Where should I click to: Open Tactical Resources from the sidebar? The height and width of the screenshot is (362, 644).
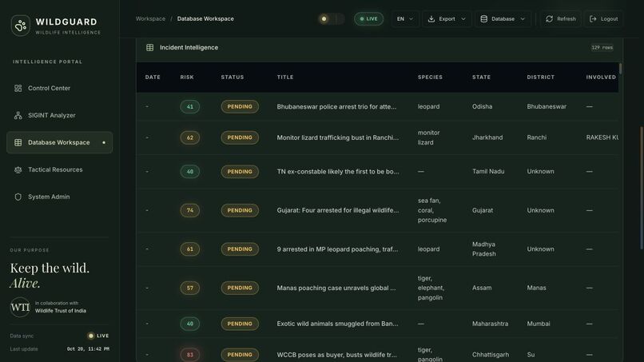pyautogui.click(x=60, y=169)
